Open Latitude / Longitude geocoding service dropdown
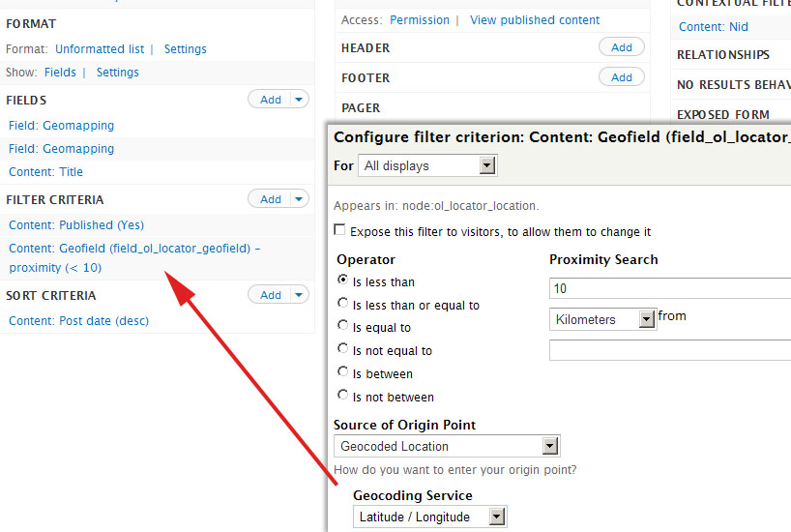Image resolution: width=791 pixels, height=532 pixels. [x=429, y=517]
